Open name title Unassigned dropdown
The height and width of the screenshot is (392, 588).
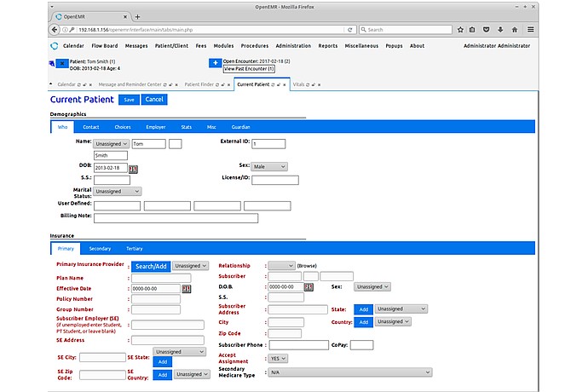click(111, 144)
